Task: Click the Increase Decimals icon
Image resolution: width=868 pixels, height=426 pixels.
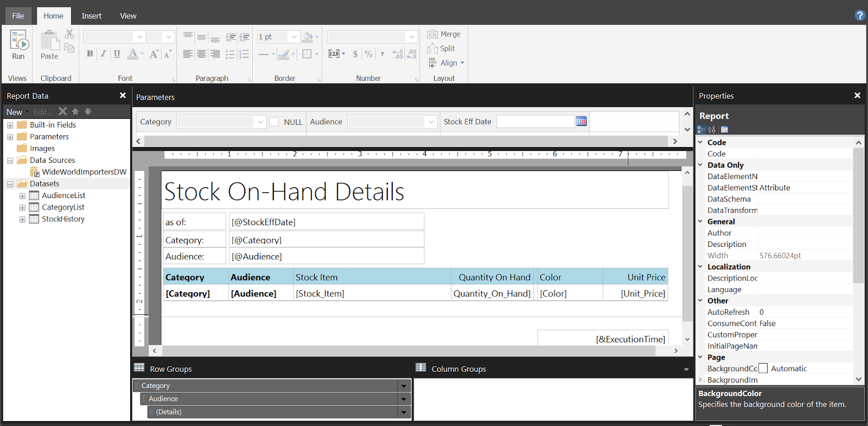Action: tap(398, 54)
